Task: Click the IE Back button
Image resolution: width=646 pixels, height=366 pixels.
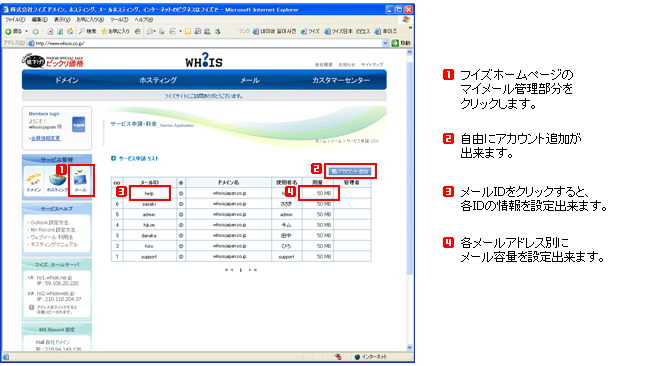Action: pyautogui.click(x=14, y=31)
